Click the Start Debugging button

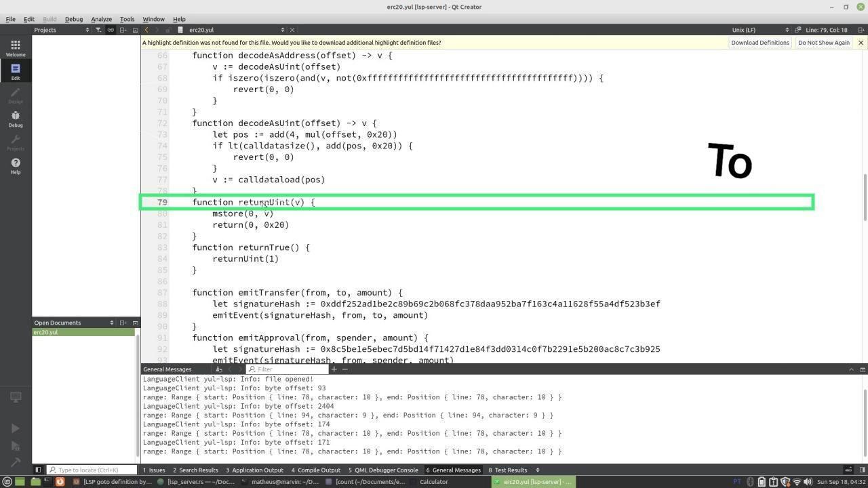(16, 446)
